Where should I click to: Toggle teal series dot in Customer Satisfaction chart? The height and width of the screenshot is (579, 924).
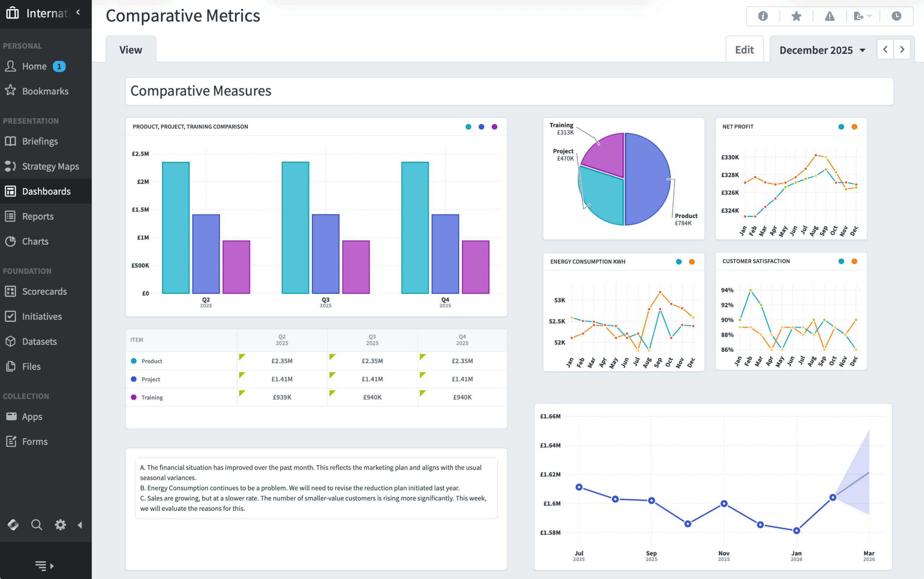click(841, 261)
